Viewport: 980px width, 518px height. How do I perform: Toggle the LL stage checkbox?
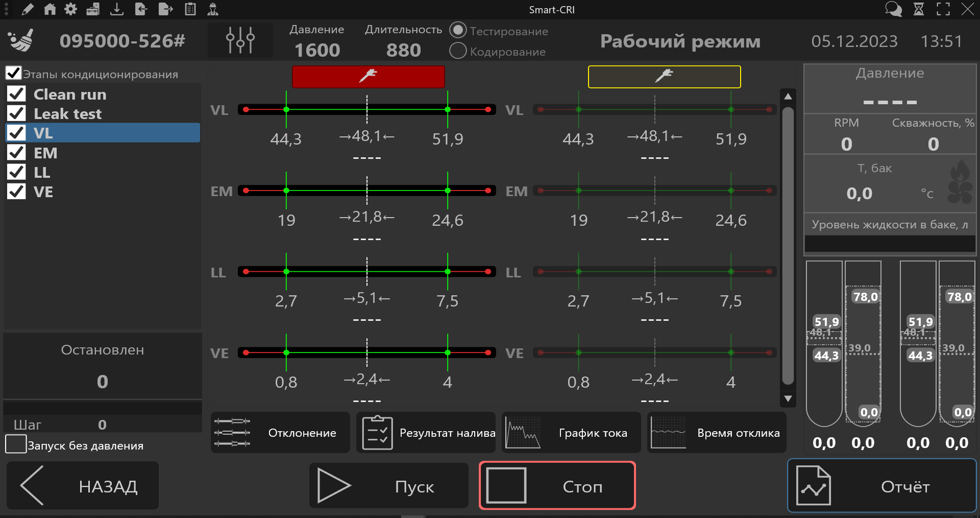[x=16, y=172]
